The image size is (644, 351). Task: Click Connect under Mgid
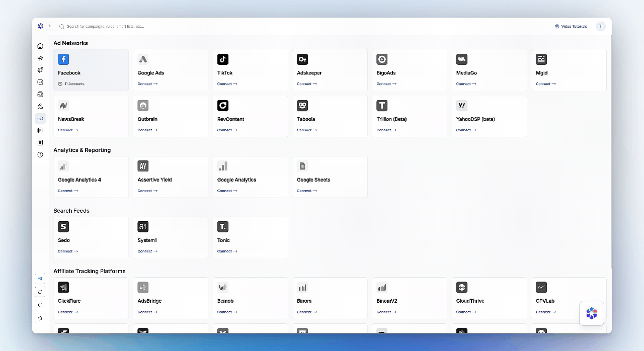546,84
